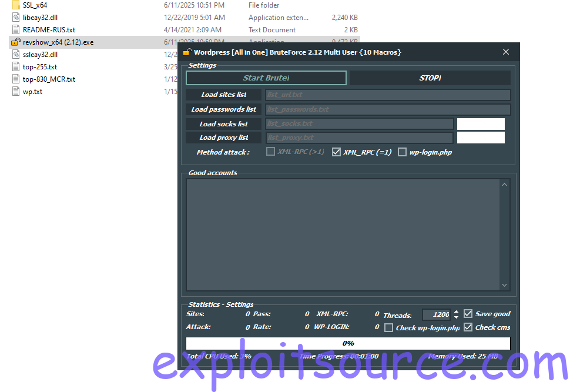Image resolution: width=570 pixels, height=392 pixels.
Task: Click the 2,240 KB size cell
Action: 344,18
